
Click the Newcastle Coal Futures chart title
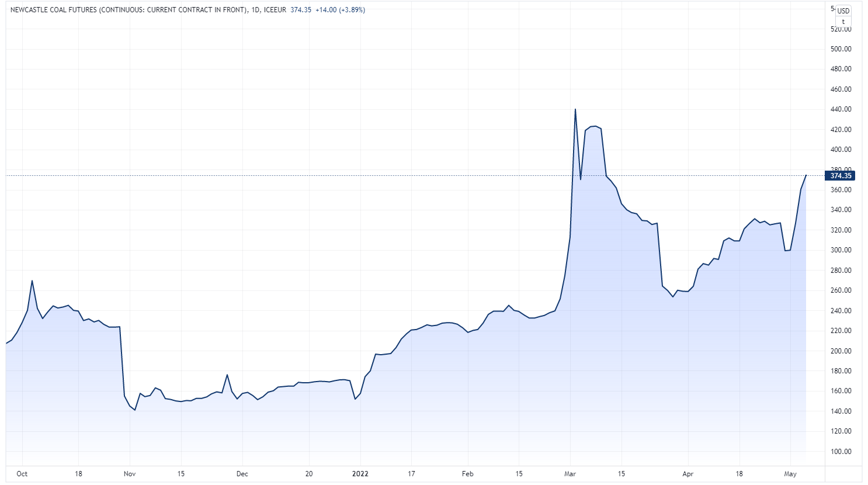[x=129, y=10]
